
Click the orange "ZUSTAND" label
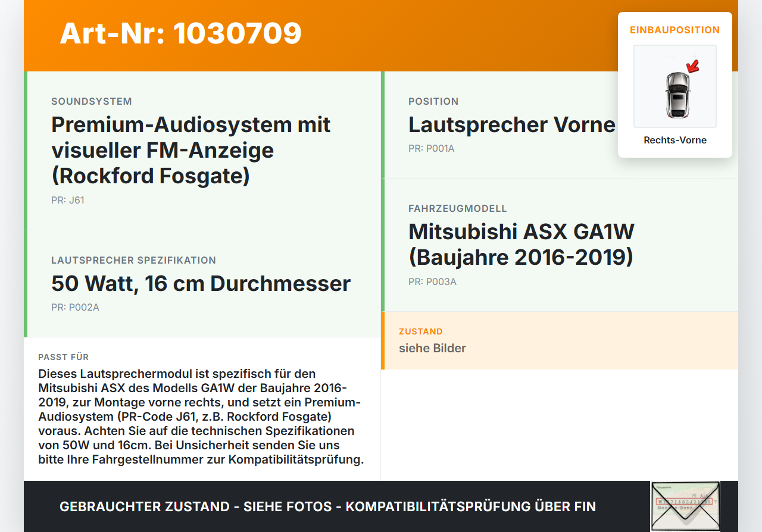pyautogui.click(x=421, y=331)
